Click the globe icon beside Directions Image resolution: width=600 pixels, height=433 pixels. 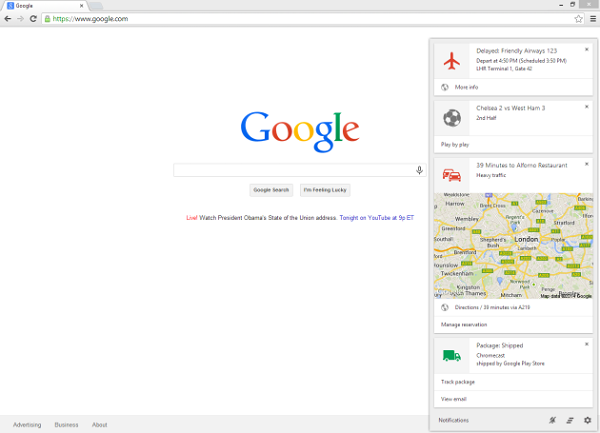445,307
